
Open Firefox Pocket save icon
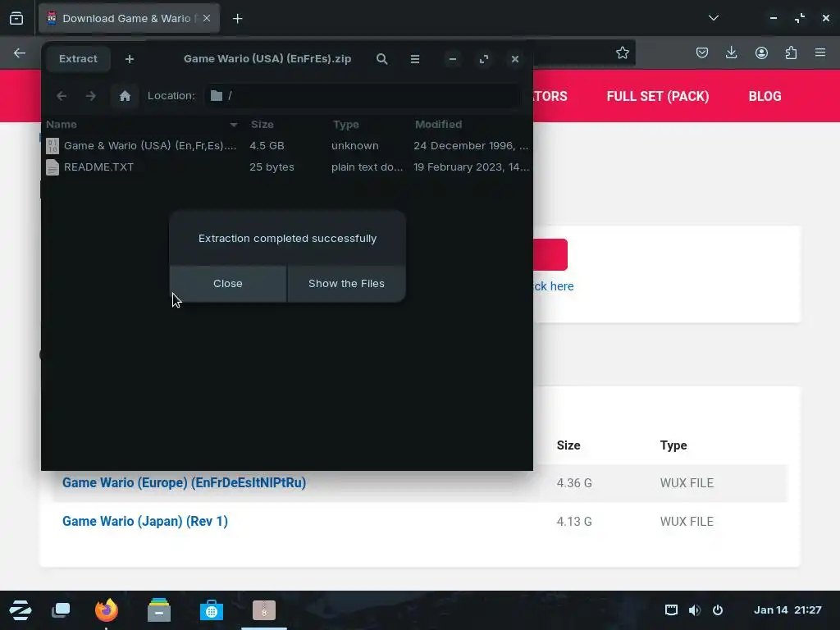pyautogui.click(x=702, y=52)
